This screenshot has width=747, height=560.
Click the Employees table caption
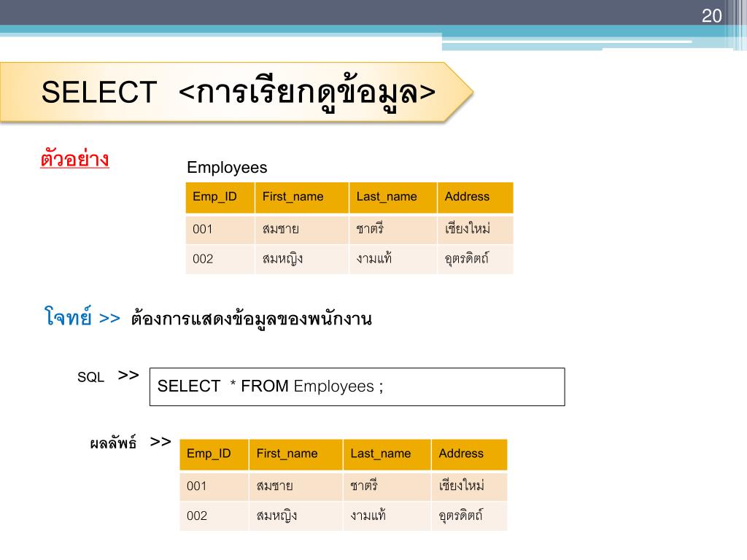tap(227, 168)
